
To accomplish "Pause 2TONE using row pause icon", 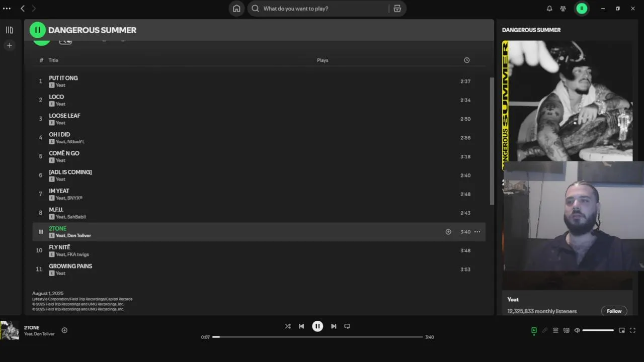I will tap(41, 232).
